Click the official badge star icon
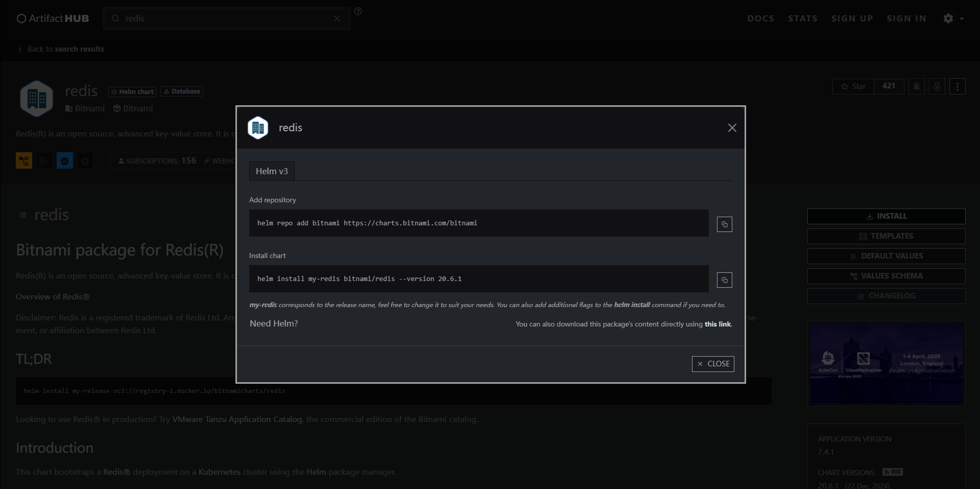The image size is (980, 489). point(85,160)
